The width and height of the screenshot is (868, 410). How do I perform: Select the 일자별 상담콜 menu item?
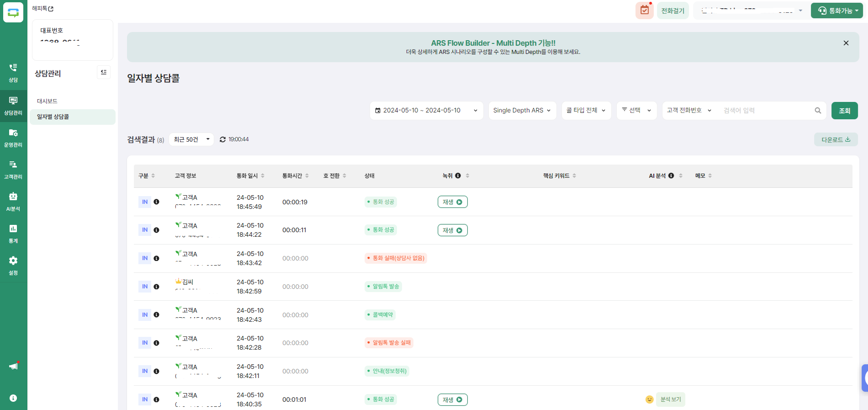coord(53,117)
